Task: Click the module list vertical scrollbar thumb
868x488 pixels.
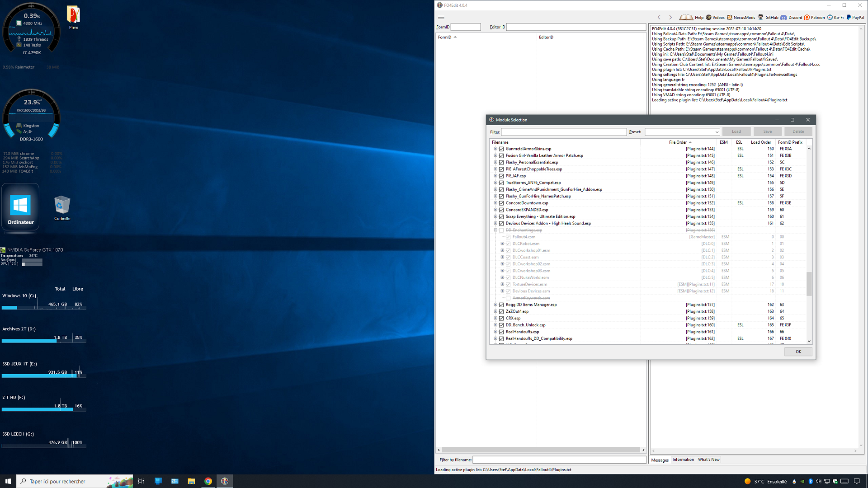Action: click(x=809, y=284)
